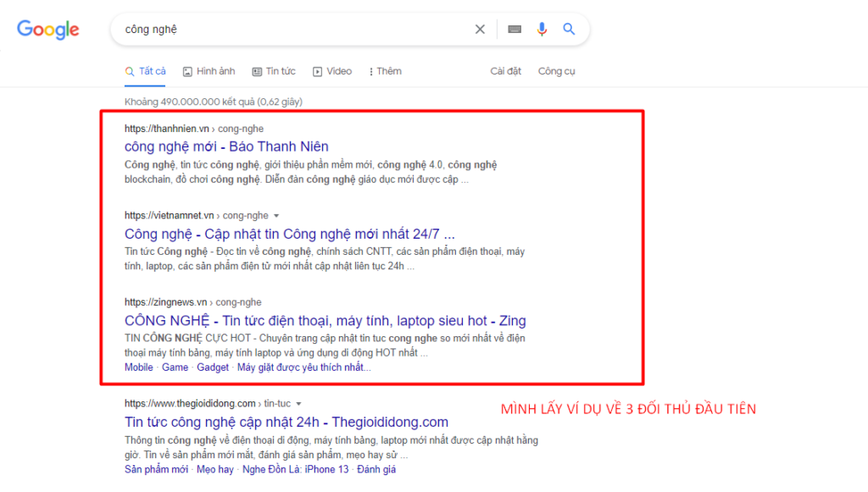Open Cài đặt settings

click(x=505, y=71)
